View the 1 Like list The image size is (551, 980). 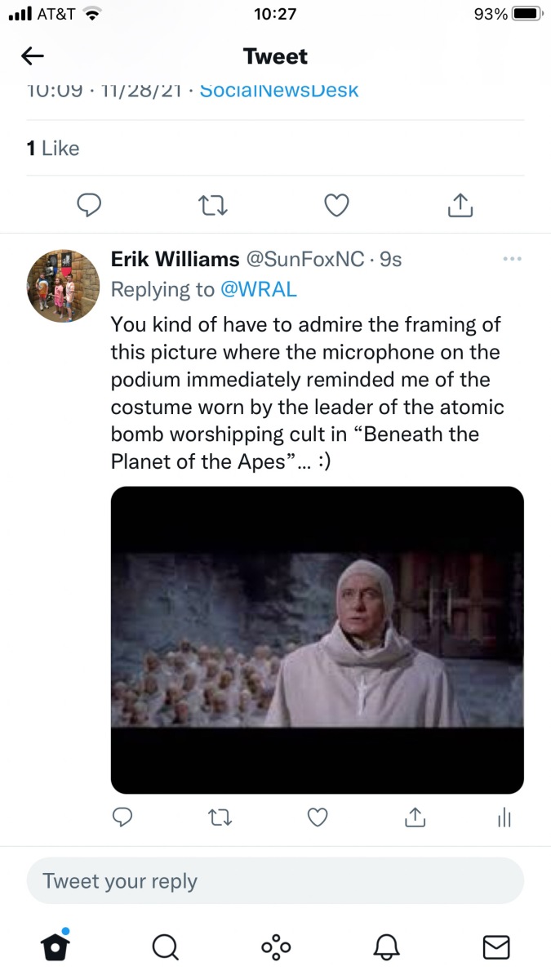53,148
